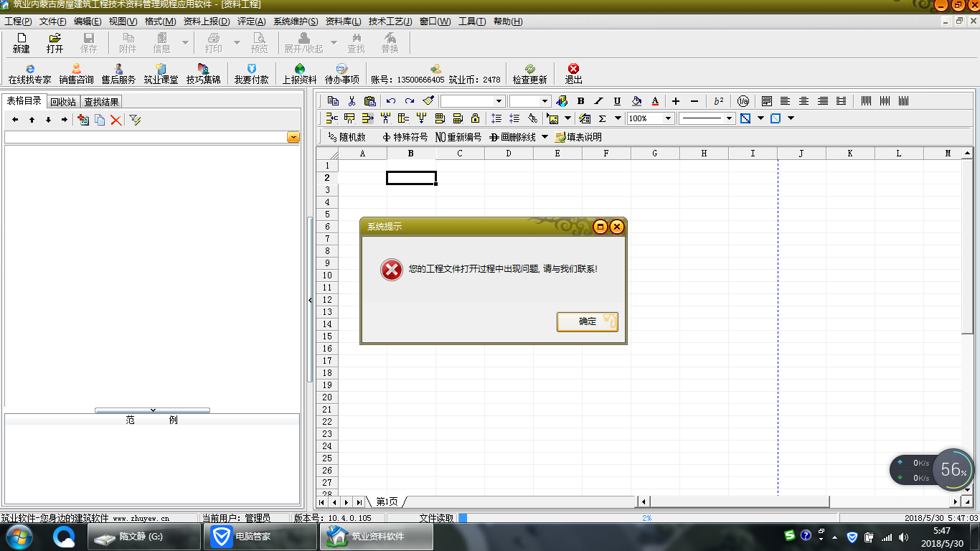Open the 资料库(L) menu
This screenshot has width=980, height=551.
click(x=343, y=22)
